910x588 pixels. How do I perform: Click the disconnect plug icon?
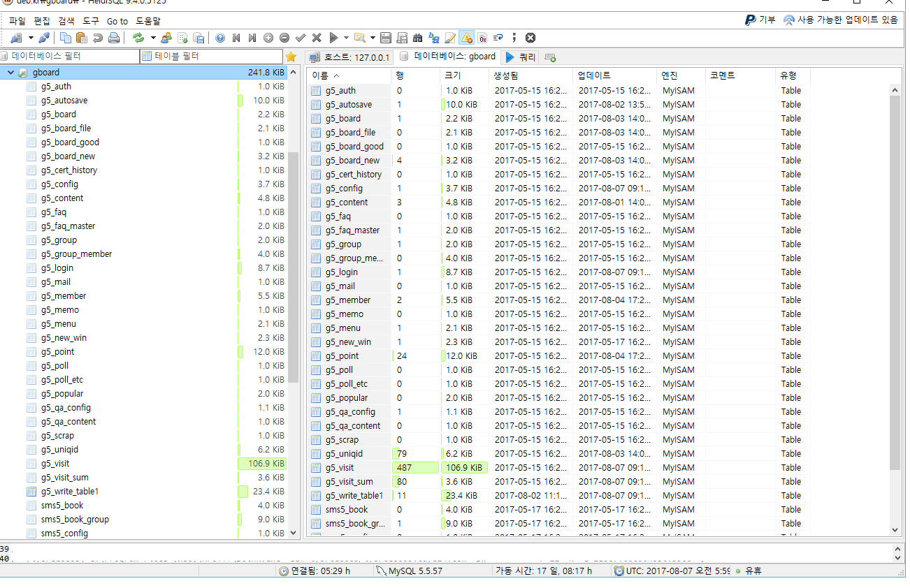point(43,38)
